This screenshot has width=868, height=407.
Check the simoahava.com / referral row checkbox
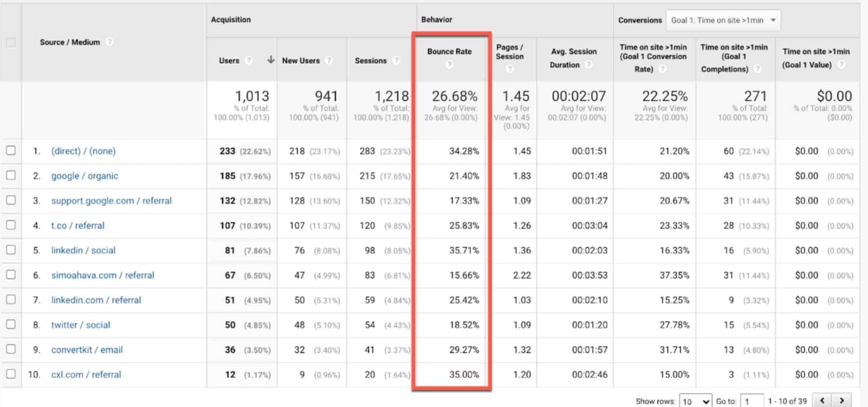tap(10, 275)
